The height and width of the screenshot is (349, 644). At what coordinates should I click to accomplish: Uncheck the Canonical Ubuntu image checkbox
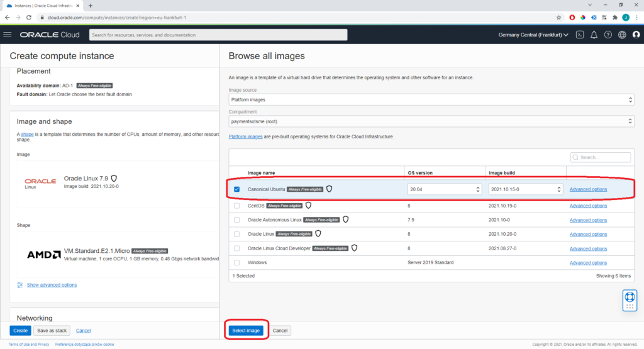tap(236, 189)
